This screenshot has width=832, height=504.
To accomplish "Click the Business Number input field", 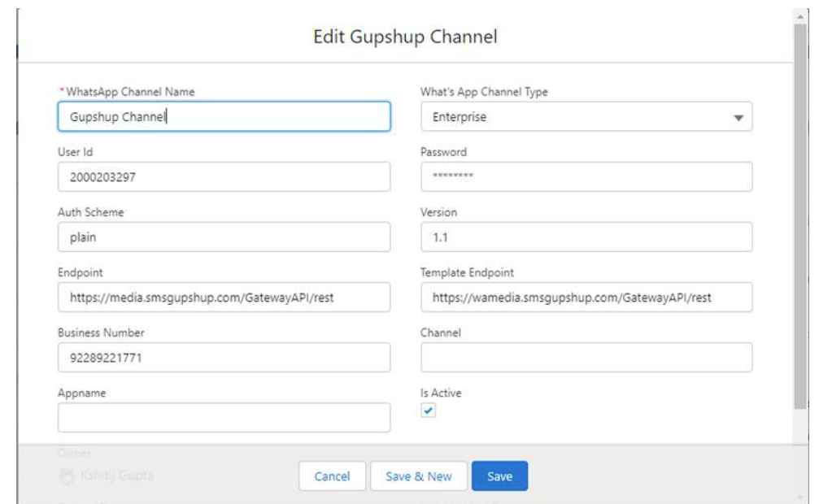I will [x=224, y=358].
